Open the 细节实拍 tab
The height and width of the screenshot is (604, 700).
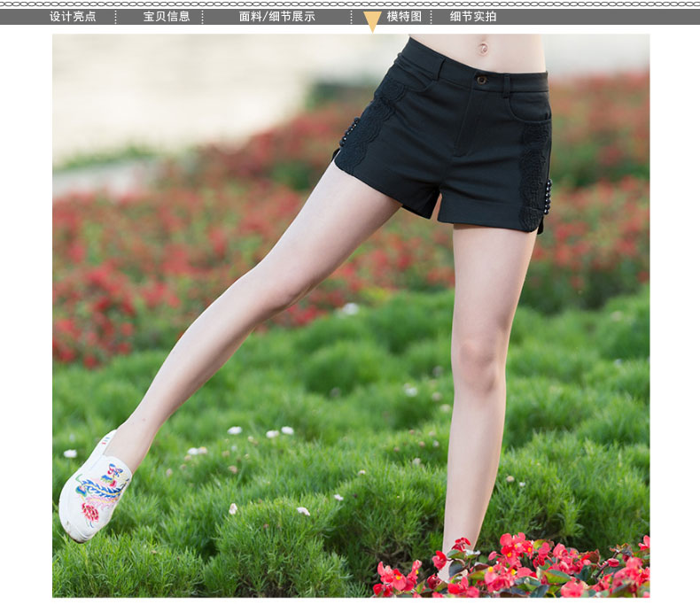pyautogui.click(x=473, y=17)
